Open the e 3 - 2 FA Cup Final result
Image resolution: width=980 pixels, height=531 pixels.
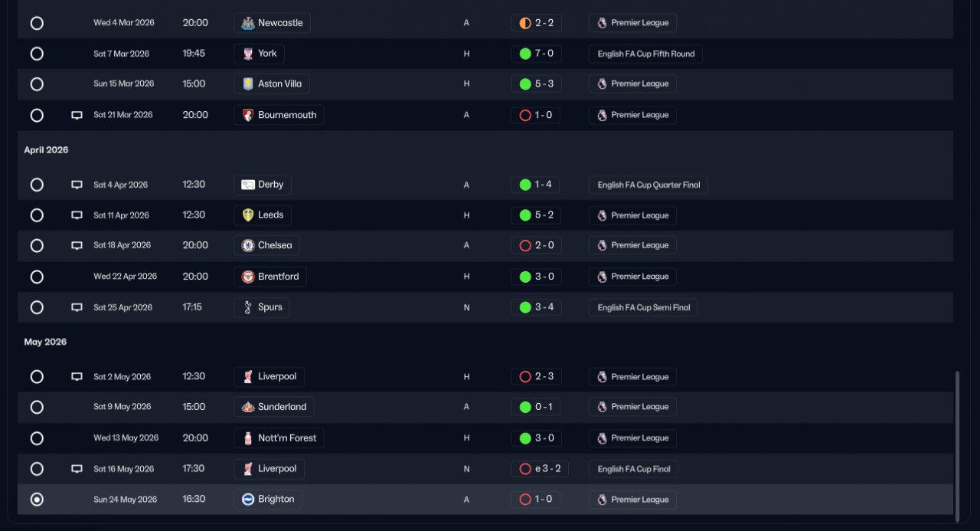(540, 469)
